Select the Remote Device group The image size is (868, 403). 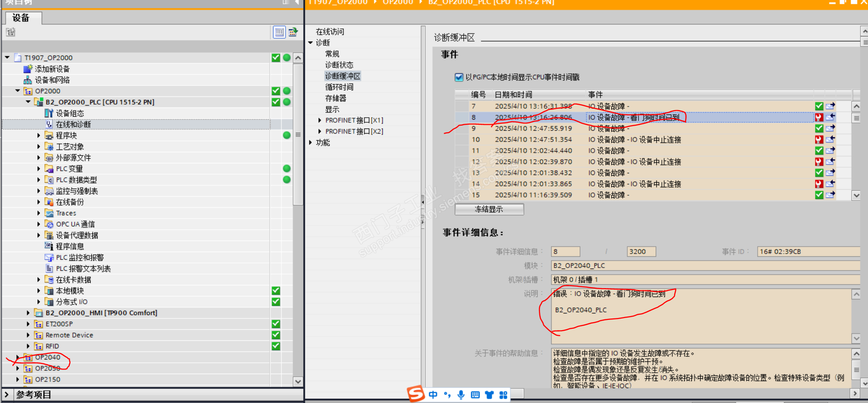pos(69,335)
